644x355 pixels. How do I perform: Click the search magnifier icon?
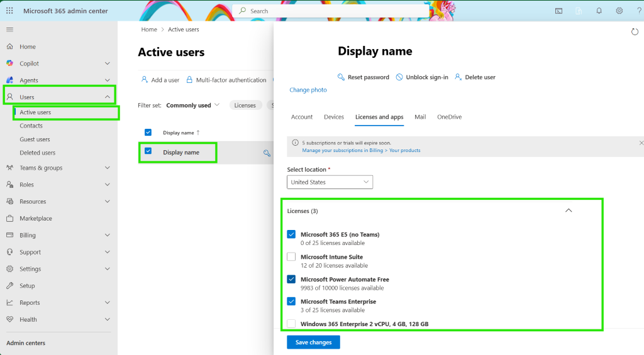[242, 11]
